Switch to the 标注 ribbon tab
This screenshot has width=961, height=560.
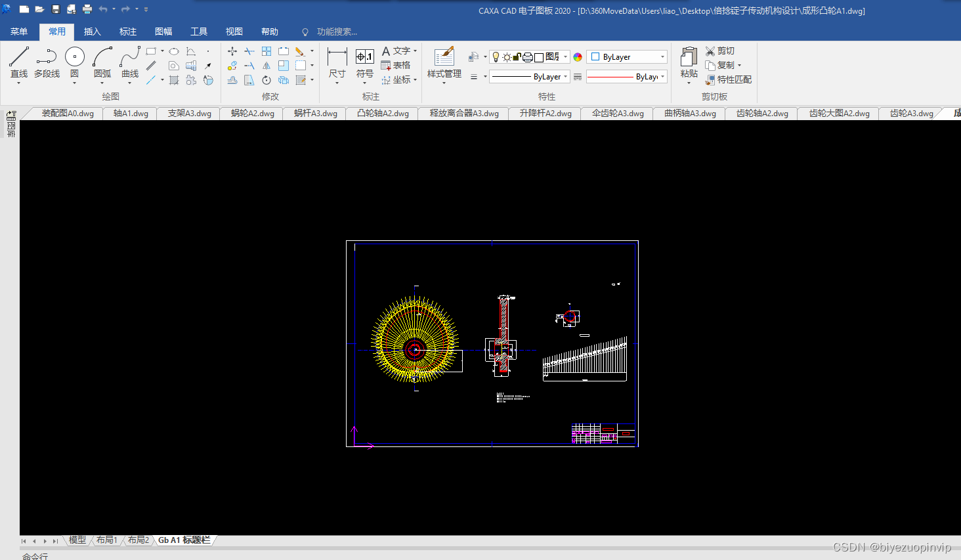[x=128, y=32]
